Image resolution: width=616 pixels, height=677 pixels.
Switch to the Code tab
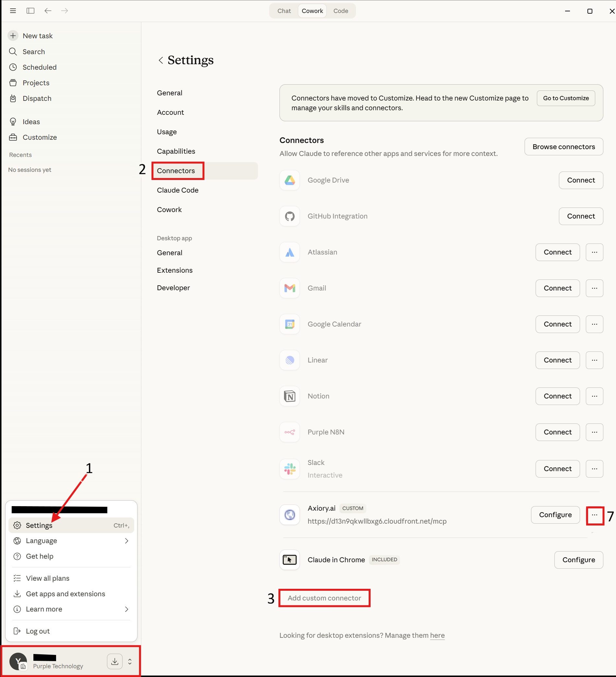pos(340,11)
